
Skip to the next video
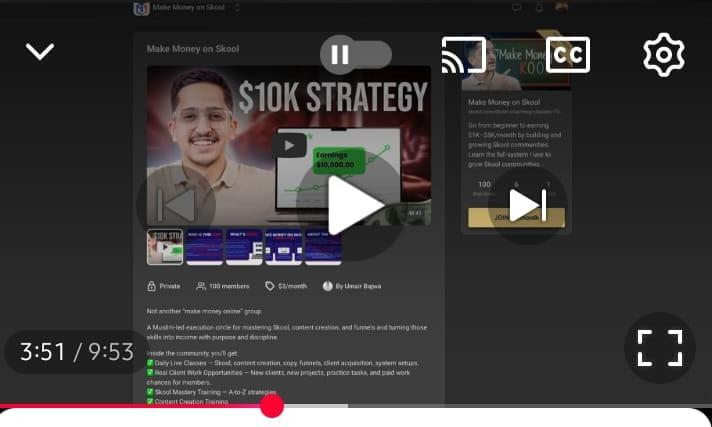(x=528, y=205)
